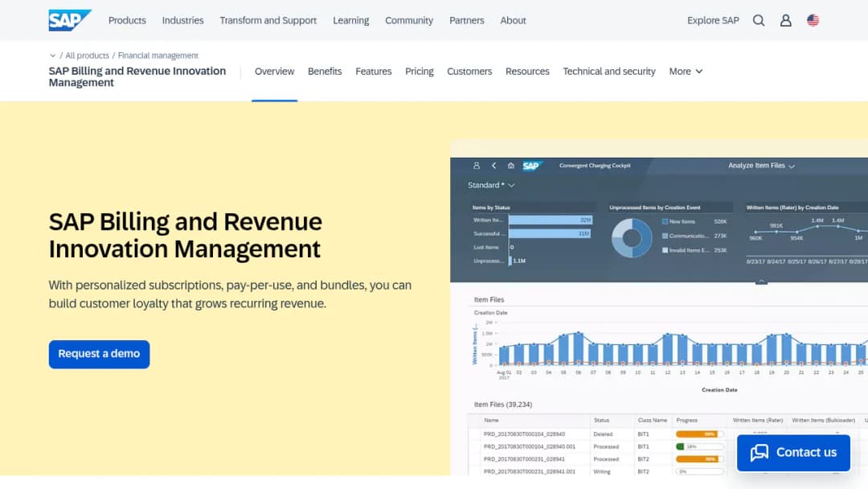
Task: Open the Products menu
Action: click(x=127, y=20)
